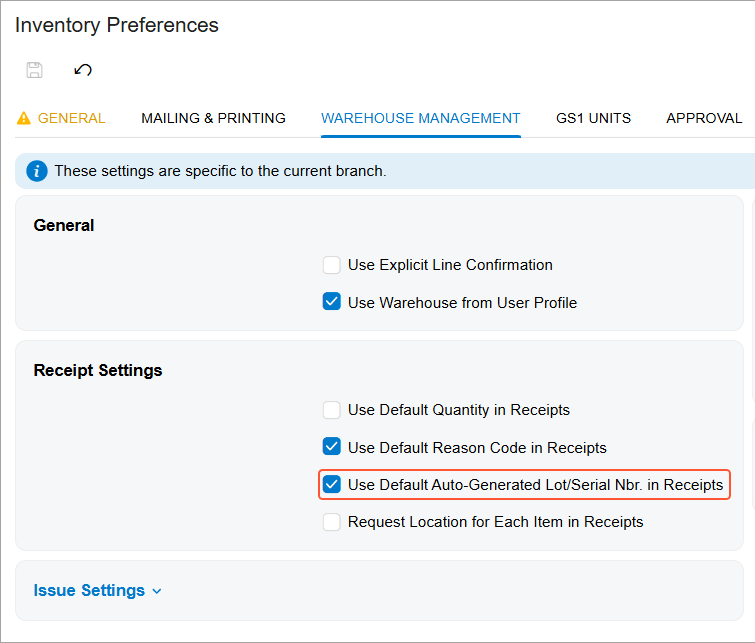This screenshot has height=643, width=755.
Task: Click the blue info icon in banner
Action: (37, 171)
